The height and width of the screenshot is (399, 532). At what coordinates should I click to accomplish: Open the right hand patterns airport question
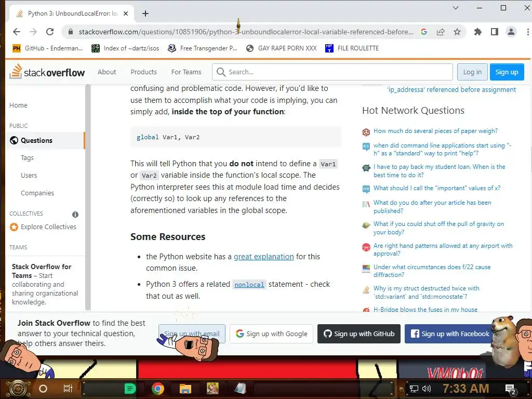pos(443,249)
